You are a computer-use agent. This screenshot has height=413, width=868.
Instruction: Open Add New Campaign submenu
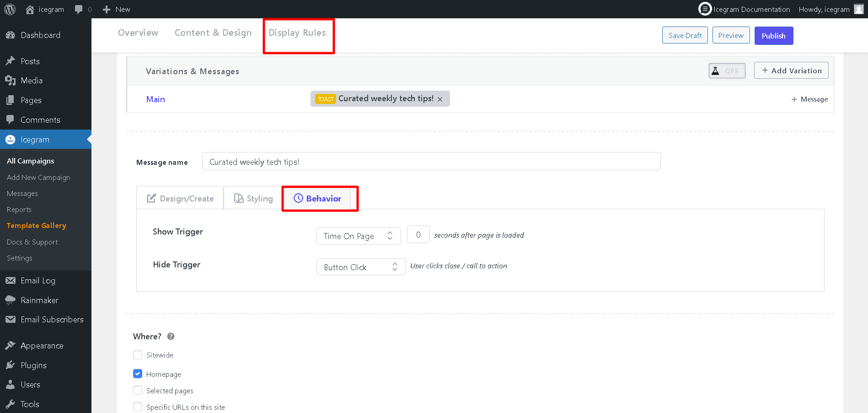click(x=38, y=178)
